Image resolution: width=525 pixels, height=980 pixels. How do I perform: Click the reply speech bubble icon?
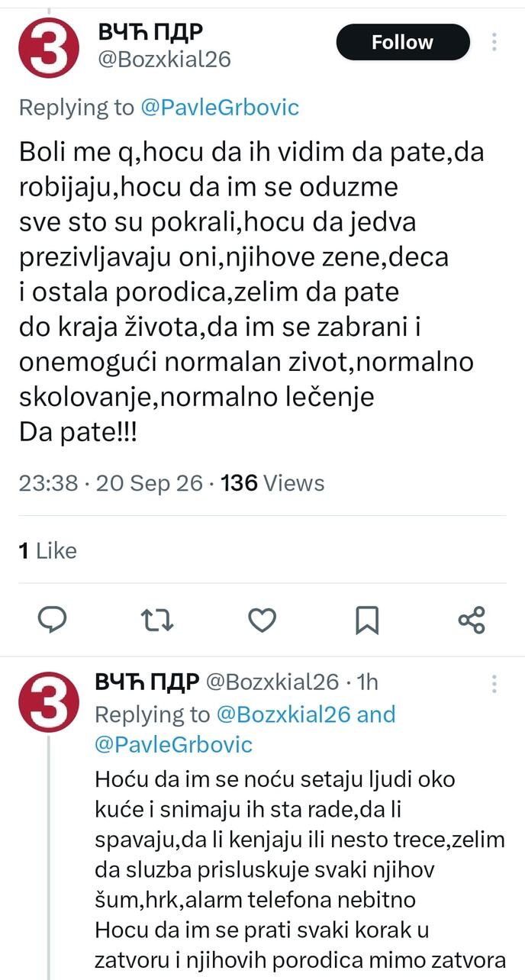click(x=53, y=619)
